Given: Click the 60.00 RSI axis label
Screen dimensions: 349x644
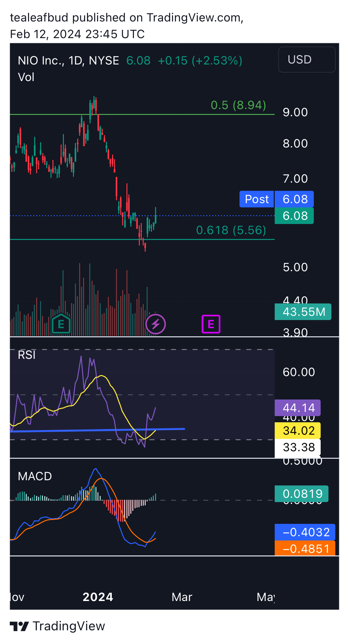Looking at the screenshot, I should 299,372.
